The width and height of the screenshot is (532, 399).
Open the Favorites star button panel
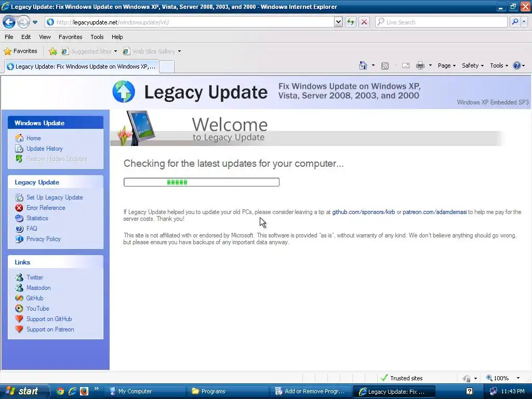[x=20, y=51]
